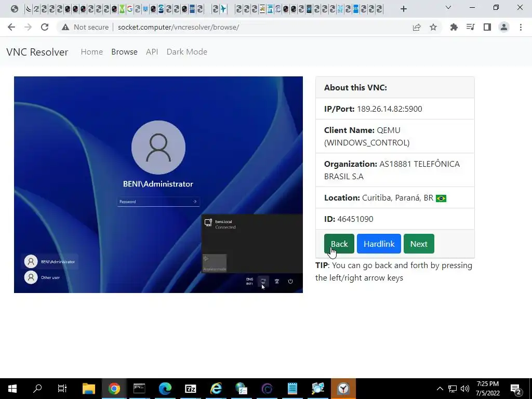Expand the tab search chevron
The image size is (532, 399).
click(448, 7)
